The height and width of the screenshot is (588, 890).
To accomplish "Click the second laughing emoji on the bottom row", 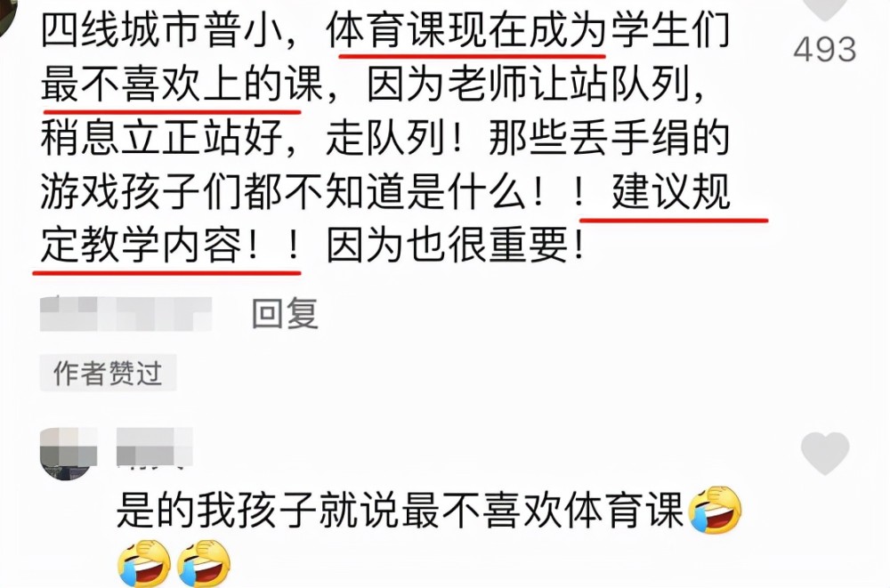I will tap(204, 564).
